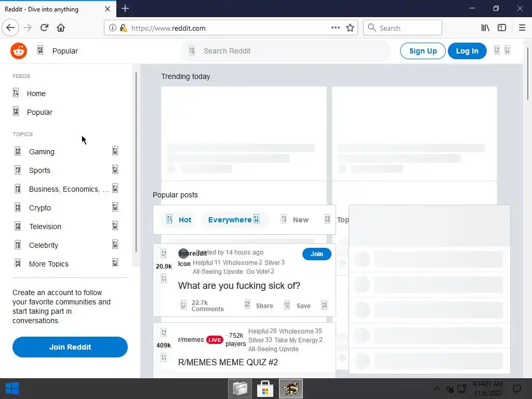Click the Reddit logo icon

click(19, 51)
